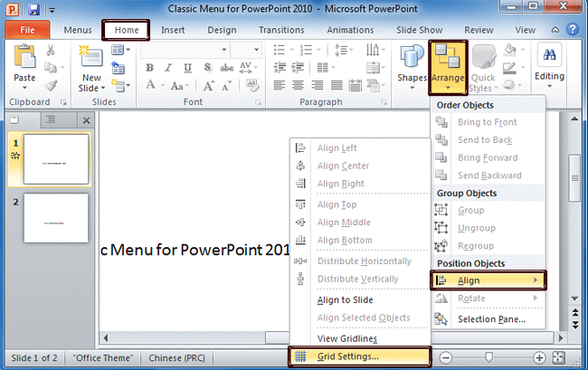
Task: Justify the paragraph text
Action: [x=337, y=86]
